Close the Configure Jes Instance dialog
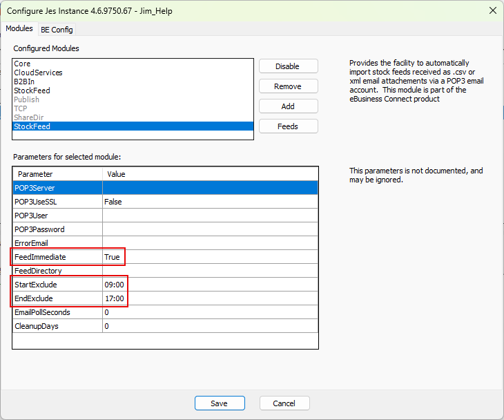Viewport: 504px width, 420px height. click(492, 10)
